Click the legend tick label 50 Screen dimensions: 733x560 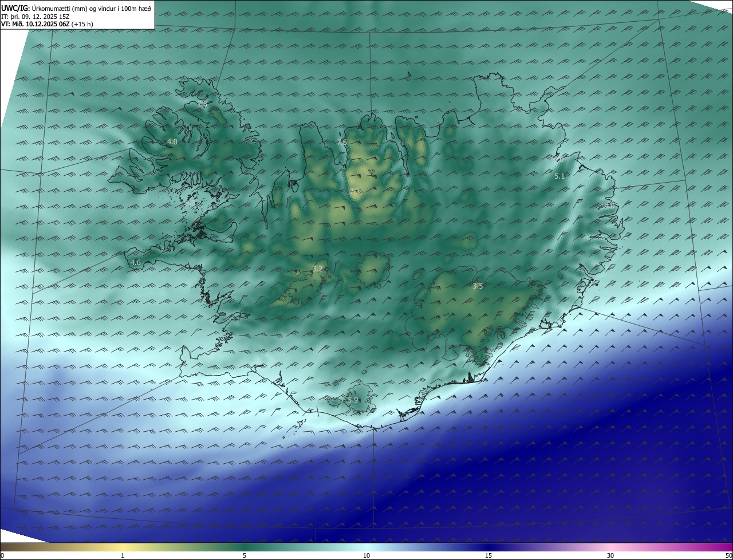[x=729, y=556]
